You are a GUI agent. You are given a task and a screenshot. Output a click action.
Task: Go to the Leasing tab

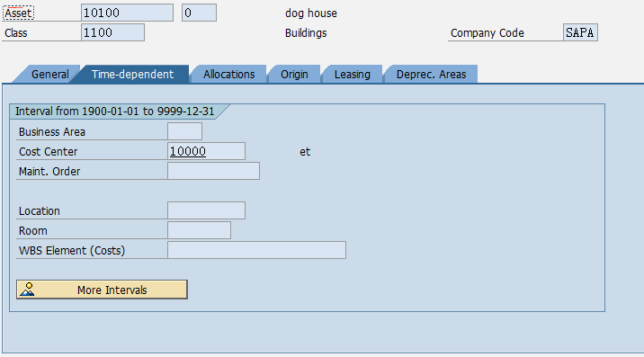click(352, 75)
